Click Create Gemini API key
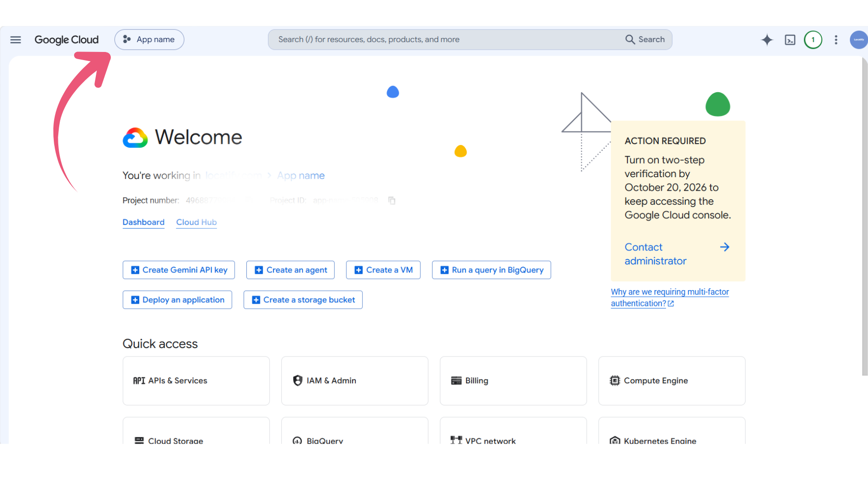The image size is (868, 488). (x=179, y=270)
